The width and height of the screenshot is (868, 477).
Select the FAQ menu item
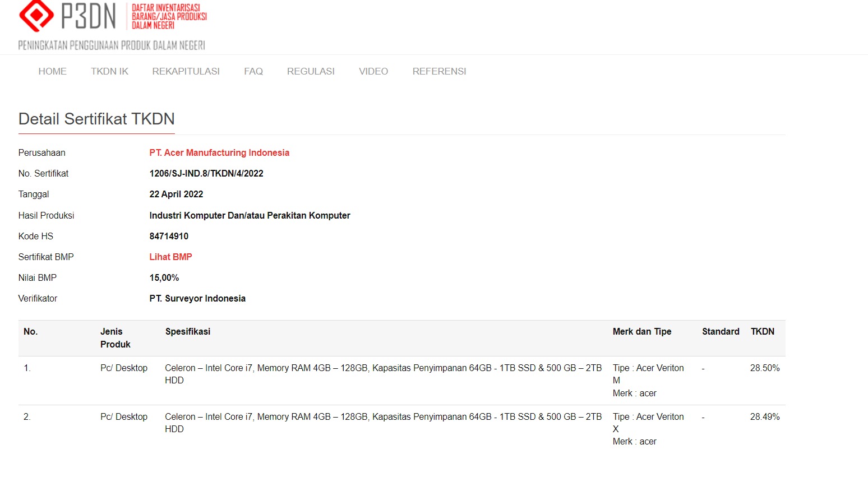[x=253, y=71]
